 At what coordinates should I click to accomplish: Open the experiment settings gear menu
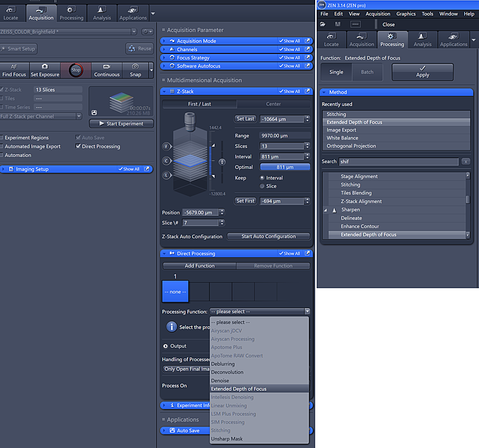[147, 32]
